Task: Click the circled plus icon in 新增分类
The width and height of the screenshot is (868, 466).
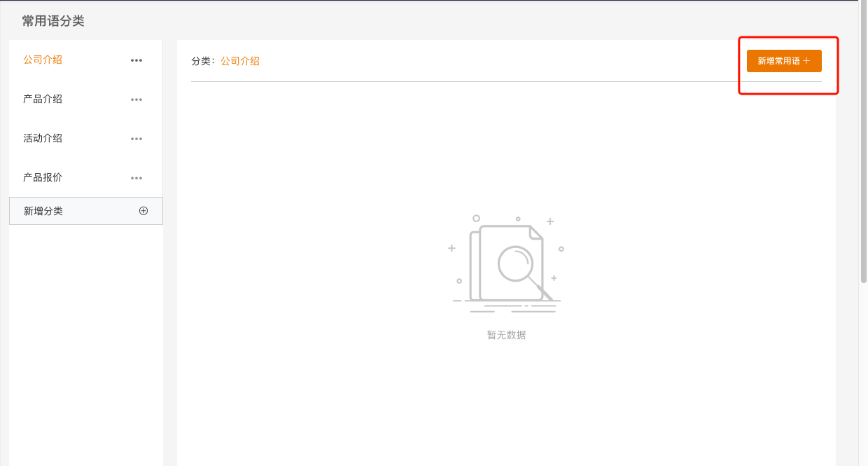Action: click(x=143, y=211)
